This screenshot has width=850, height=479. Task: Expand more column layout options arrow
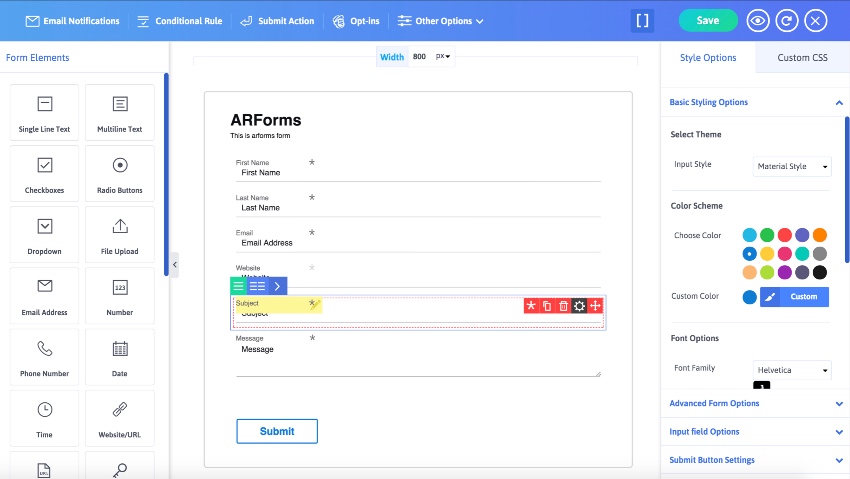pos(277,286)
